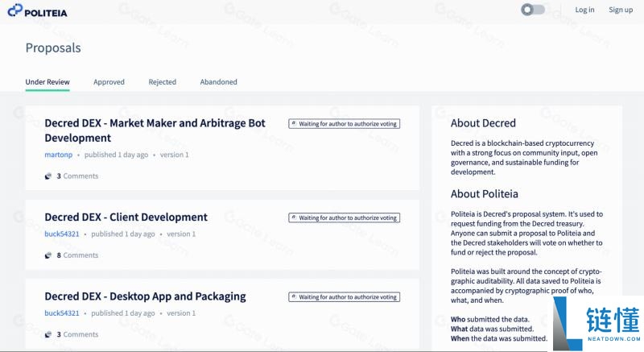Screen dimensions: 644x352
Task: Open Decred DEX - Client Development proposal
Action: (126, 217)
